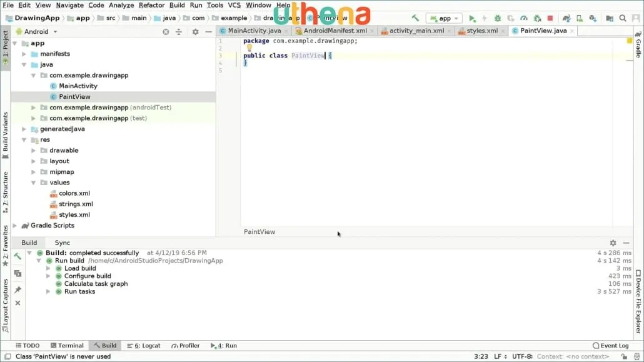
Task: Toggle the Build Variants side tab
Action: [x=6, y=136]
